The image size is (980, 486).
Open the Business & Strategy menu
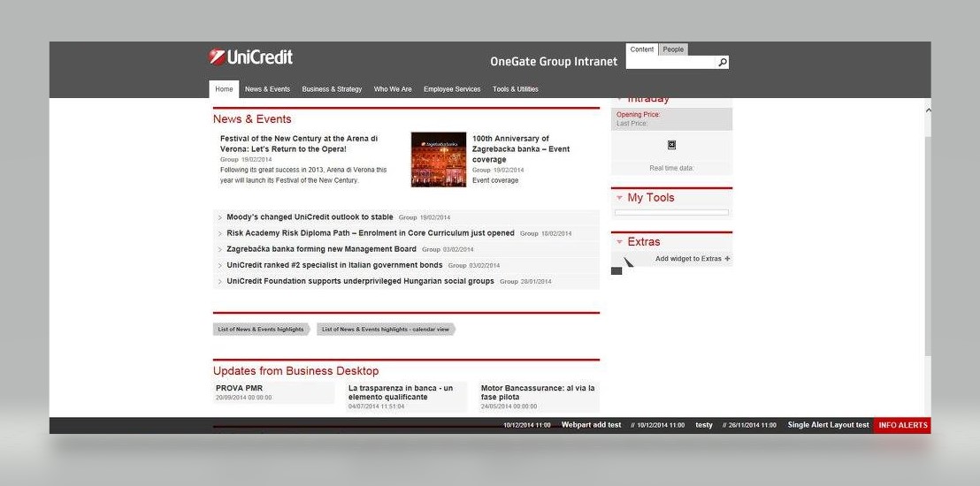click(332, 89)
